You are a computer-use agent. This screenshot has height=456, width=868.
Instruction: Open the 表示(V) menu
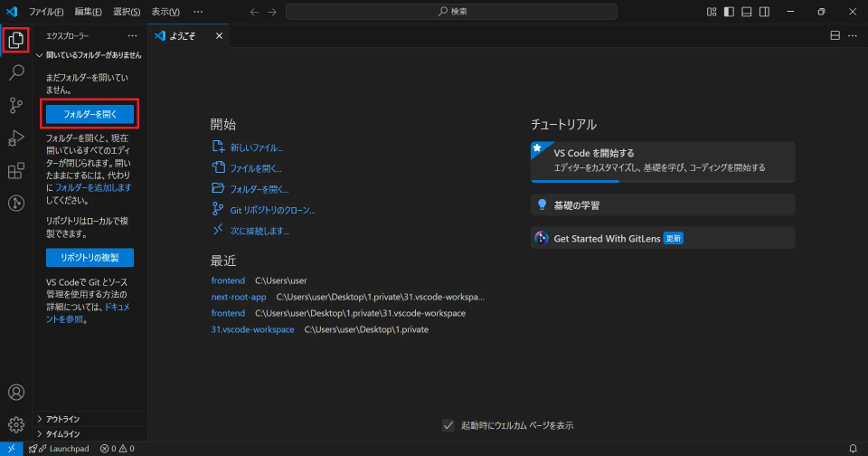tap(165, 12)
